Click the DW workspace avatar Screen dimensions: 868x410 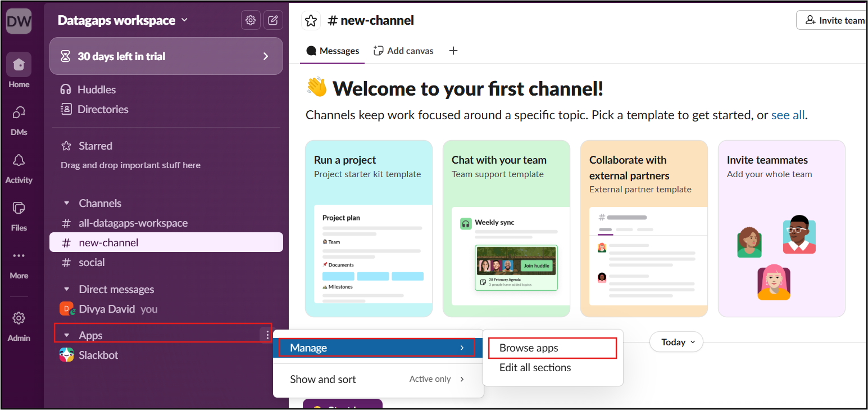(19, 21)
